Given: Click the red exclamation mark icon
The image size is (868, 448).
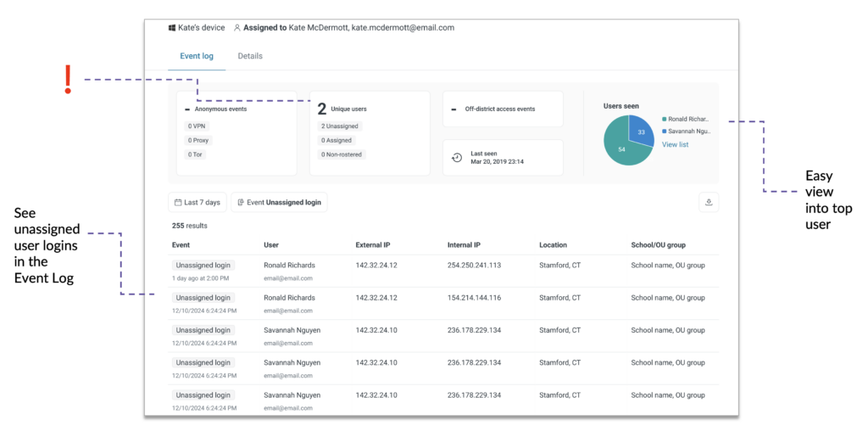Looking at the screenshot, I should [x=69, y=79].
